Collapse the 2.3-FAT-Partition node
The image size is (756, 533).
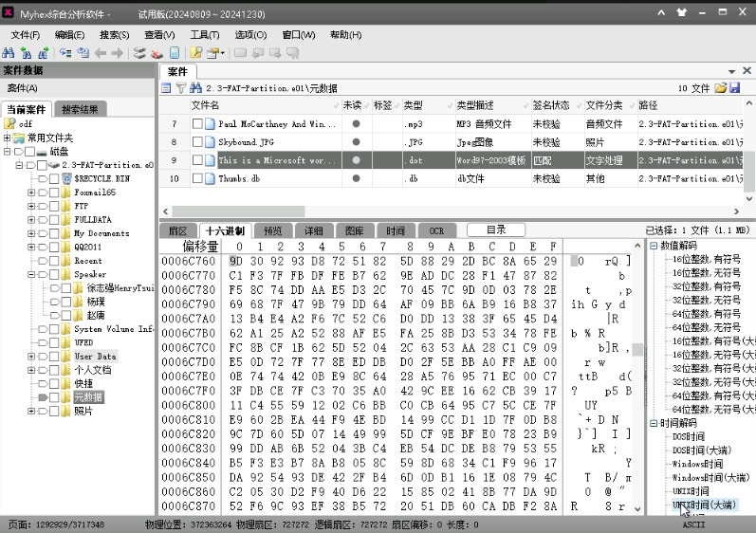tap(19, 165)
